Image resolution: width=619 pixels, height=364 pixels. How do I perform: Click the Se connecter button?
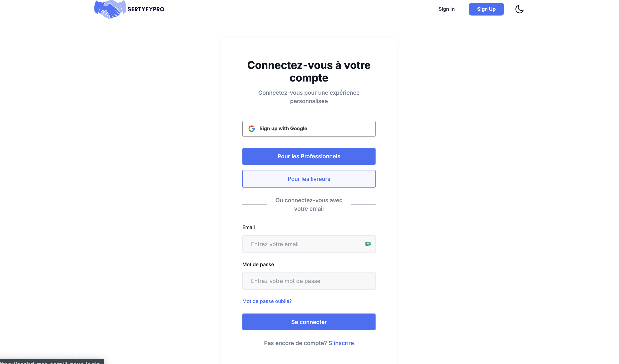coord(309,322)
